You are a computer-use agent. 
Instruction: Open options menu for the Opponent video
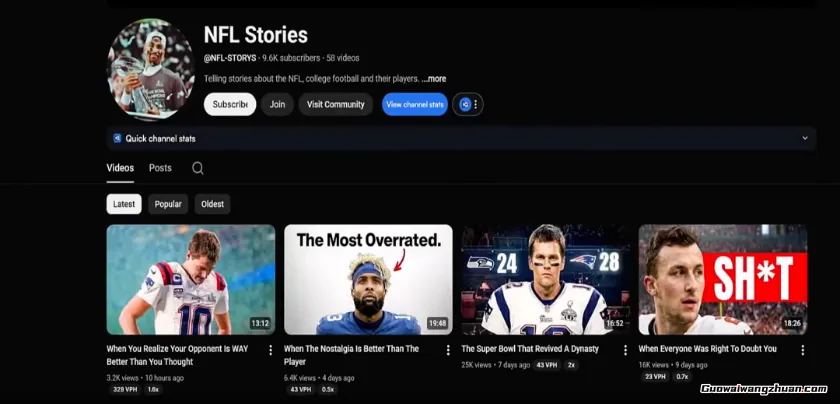pos(270,350)
